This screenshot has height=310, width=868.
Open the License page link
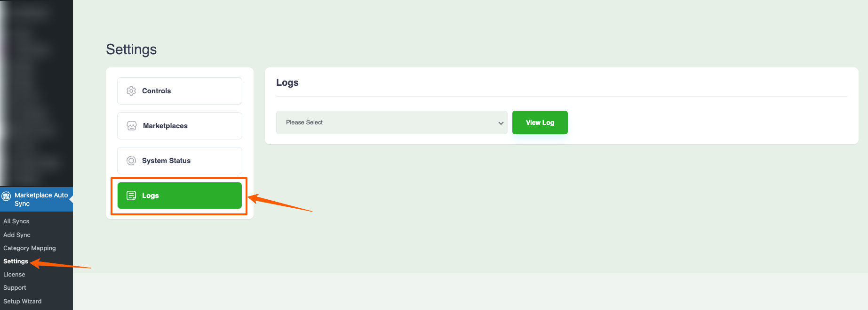click(14, 274)
